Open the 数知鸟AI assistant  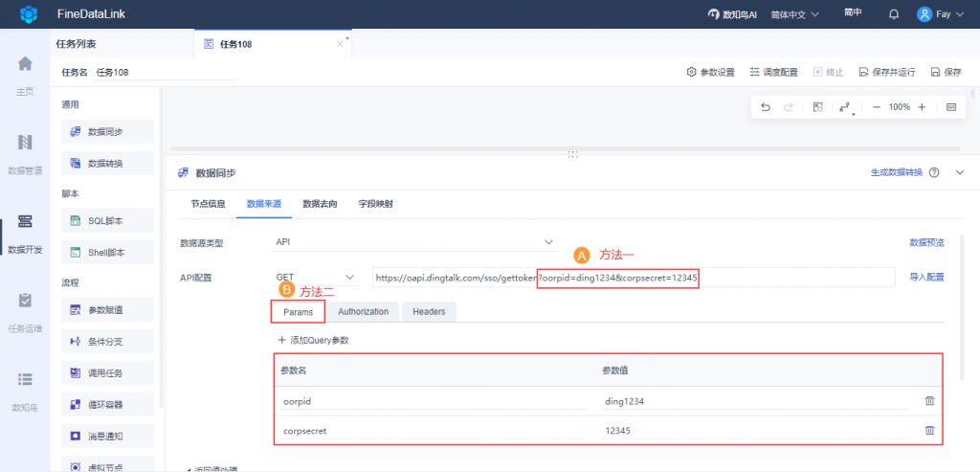point(732,14)
